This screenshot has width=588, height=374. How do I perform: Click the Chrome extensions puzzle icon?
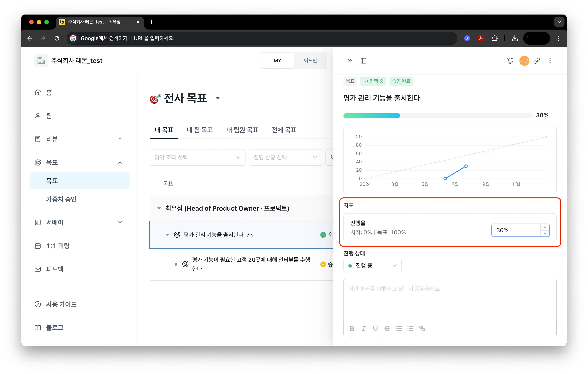coord(494,38)
